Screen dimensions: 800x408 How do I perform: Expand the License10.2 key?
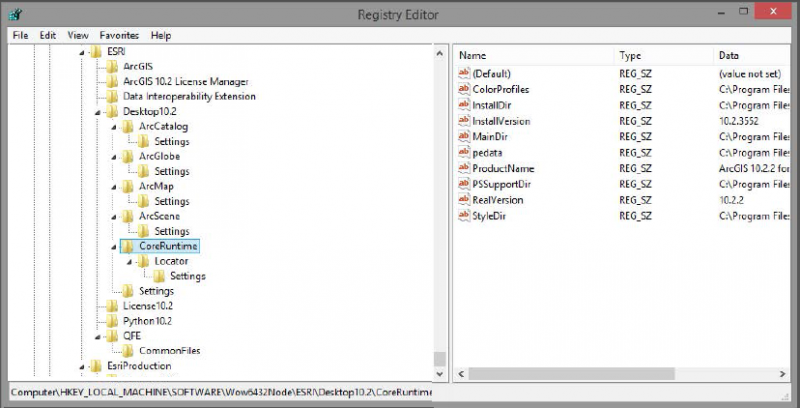[x=97, y=306]
